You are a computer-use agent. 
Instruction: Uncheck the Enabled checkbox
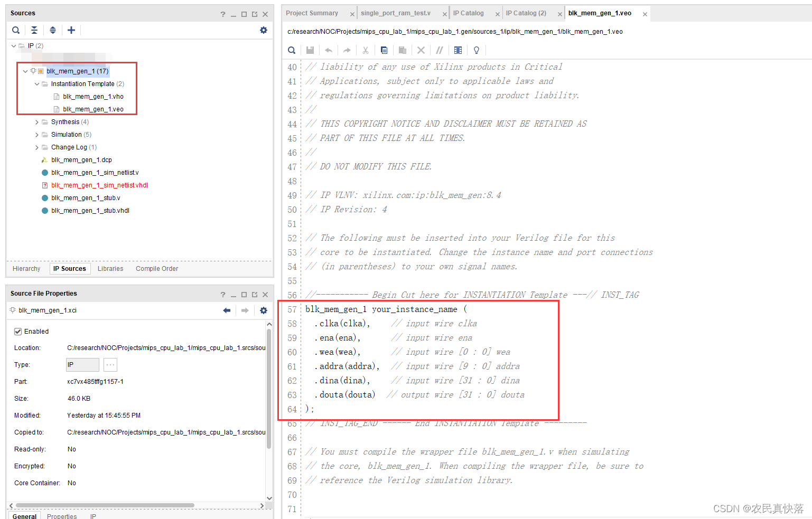[18, 332]
